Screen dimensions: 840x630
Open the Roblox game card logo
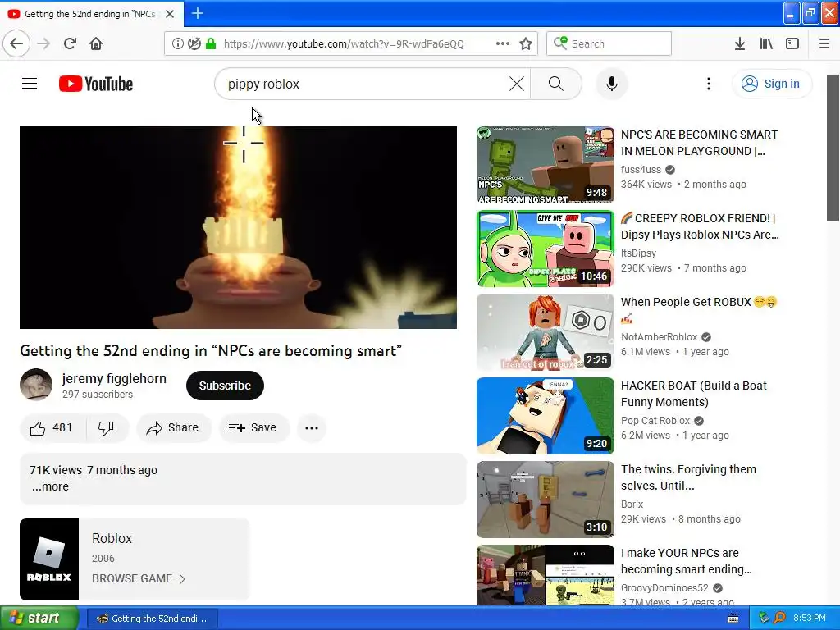pos(49,559)
